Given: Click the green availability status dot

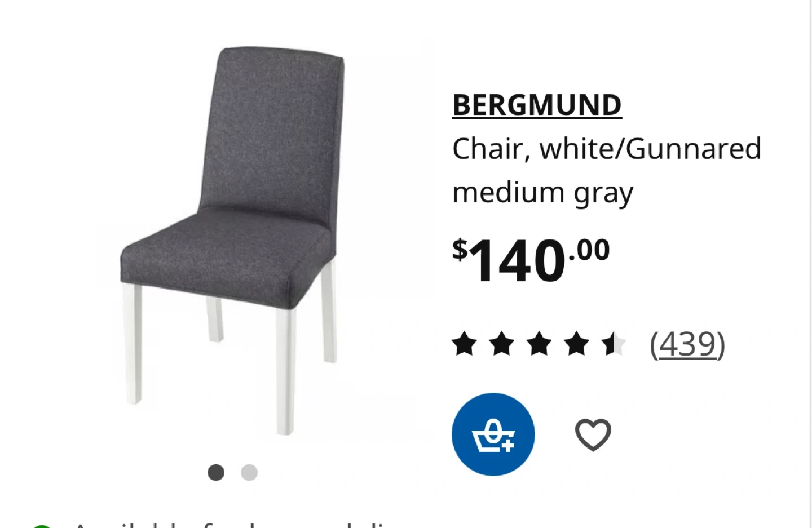Looking at the screenshot, I should pyautogui.click(x=42, y=526).
